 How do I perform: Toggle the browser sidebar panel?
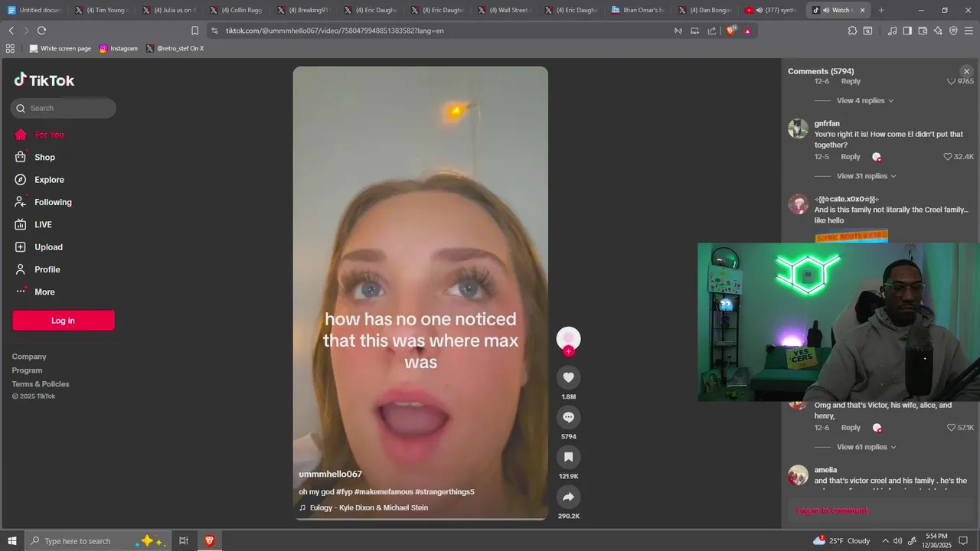(x=907, y=31)
